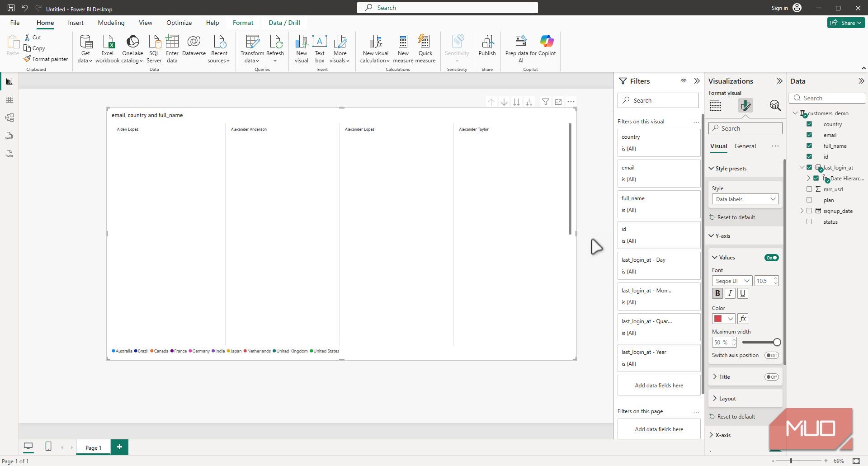This screenshot has width=868, height=466.
Task: Open the Share dropdown button
Action: [846, 23]
